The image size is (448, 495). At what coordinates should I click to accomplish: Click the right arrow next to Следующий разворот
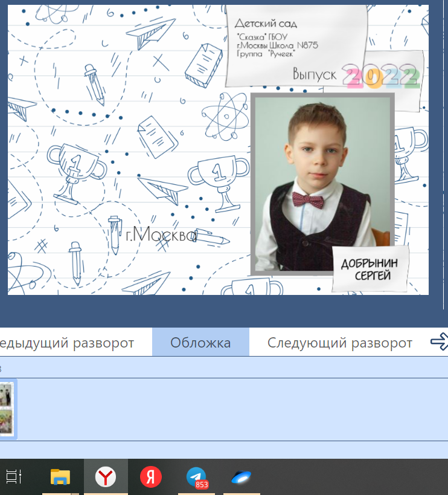[x=439, y=343]
